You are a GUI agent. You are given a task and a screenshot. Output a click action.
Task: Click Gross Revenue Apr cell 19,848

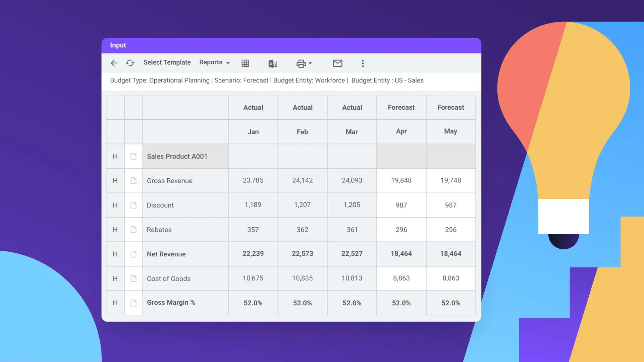[x=401, y=180]
